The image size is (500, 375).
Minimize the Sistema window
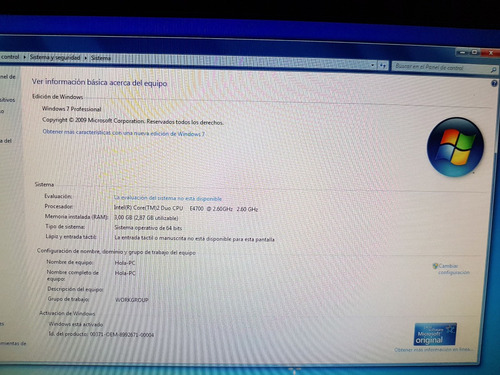[x=463, y=52]
